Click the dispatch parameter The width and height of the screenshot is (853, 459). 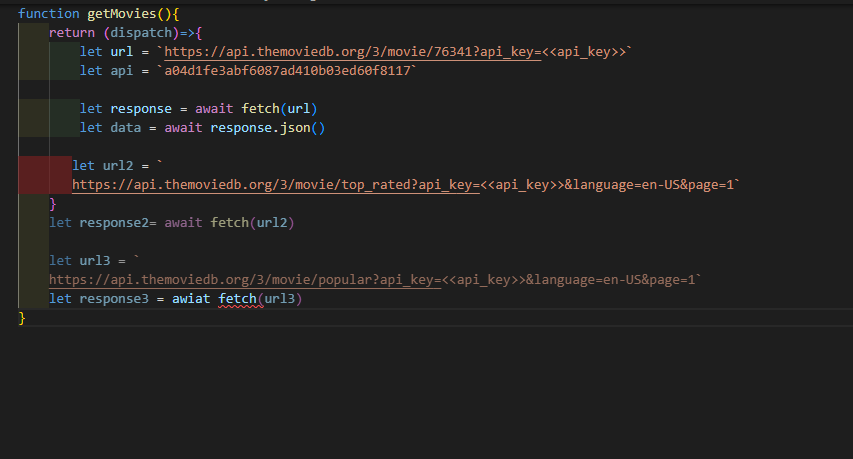pos(141,33)
